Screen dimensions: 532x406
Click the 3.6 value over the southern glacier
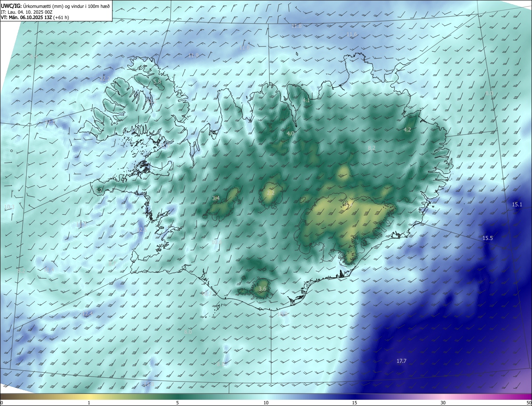click(262, 289)
